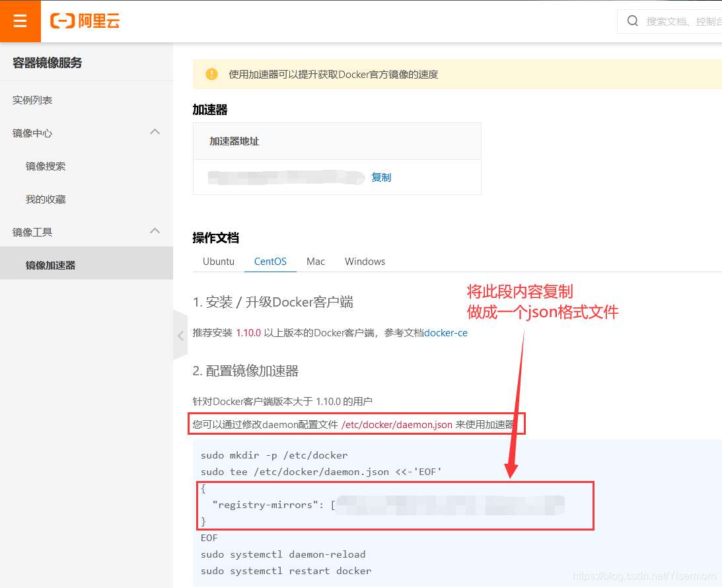The image size is (722, 588).
Task: Collapse the 镜像中心 section chevron
Action: (x=155, y=131)
